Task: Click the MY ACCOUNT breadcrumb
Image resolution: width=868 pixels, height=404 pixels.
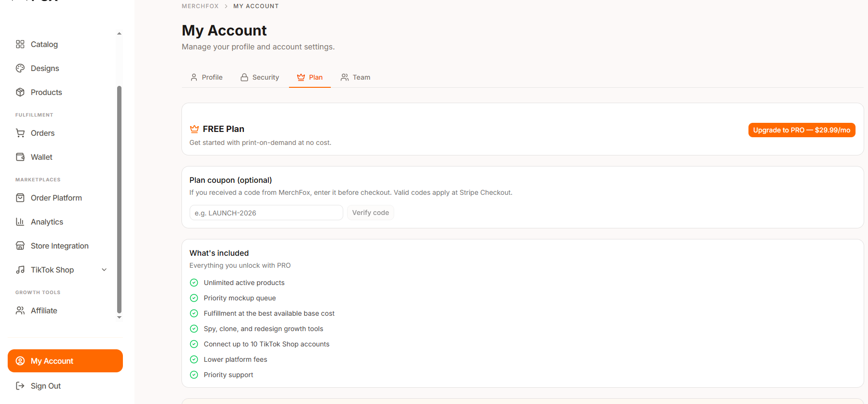Action: tap(256, 6)
